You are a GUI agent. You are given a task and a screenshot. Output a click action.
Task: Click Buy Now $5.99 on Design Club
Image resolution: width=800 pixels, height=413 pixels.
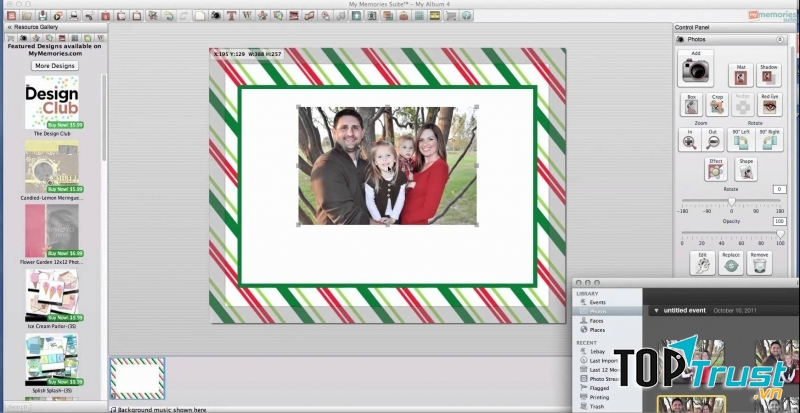65,125
